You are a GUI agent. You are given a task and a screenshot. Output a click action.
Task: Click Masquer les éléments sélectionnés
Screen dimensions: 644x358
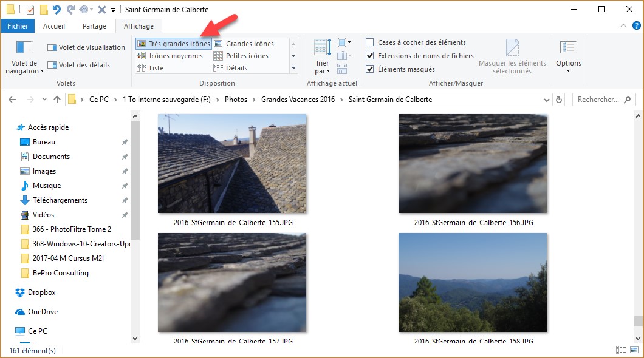[512, 57]
